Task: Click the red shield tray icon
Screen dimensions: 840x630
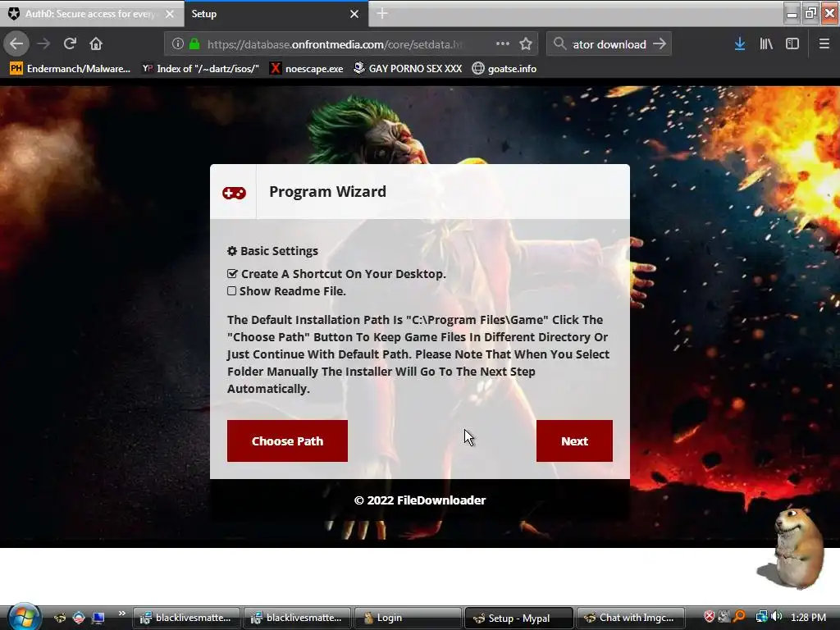Action: click(710, 617)
